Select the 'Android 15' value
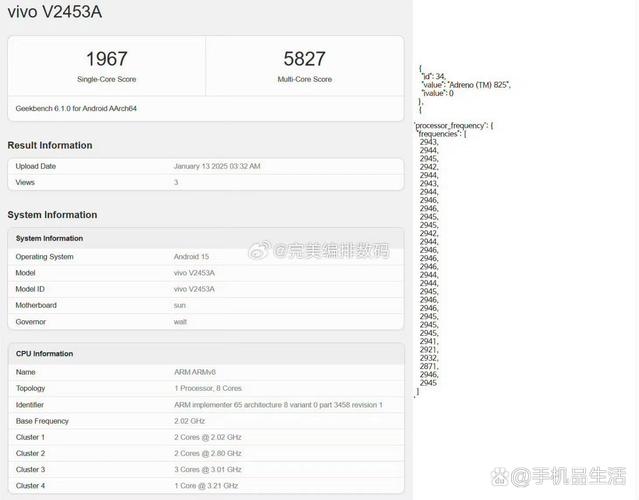 [x=191, y=257]
